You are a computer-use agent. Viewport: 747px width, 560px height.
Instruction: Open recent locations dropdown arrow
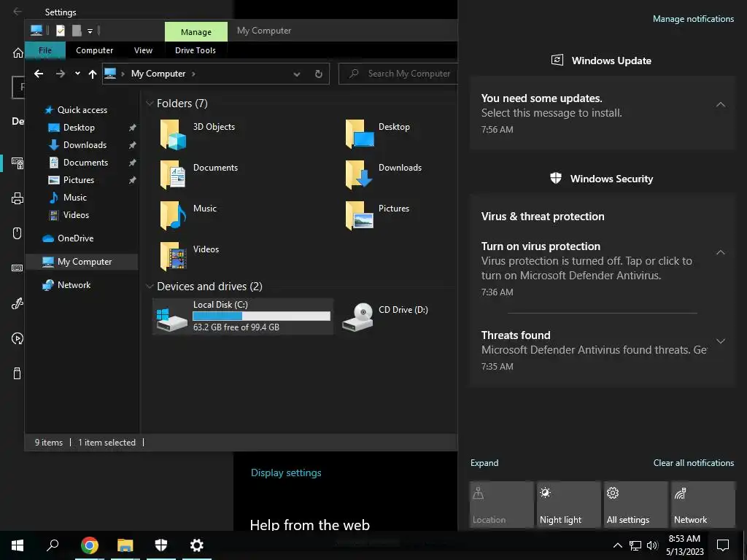pyautogui.click(x=77, y=74)
